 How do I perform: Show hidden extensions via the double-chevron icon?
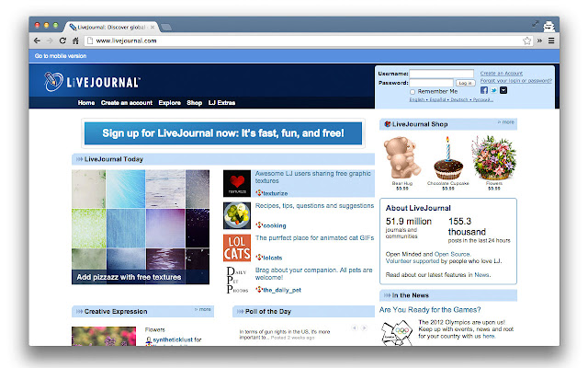pos(539,40)
